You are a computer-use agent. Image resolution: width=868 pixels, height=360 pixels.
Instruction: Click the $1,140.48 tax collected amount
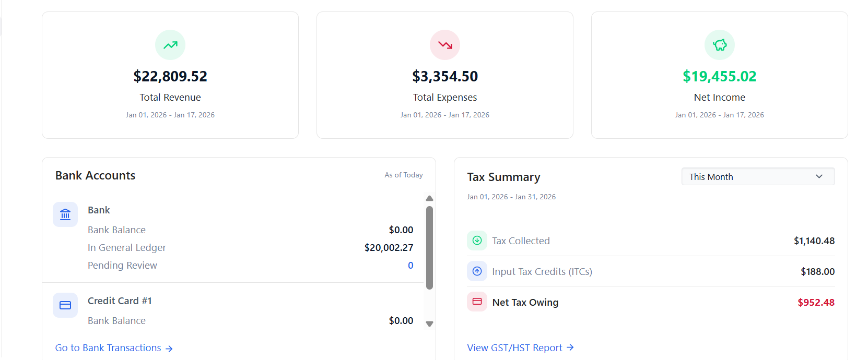[x=814, y=241]
